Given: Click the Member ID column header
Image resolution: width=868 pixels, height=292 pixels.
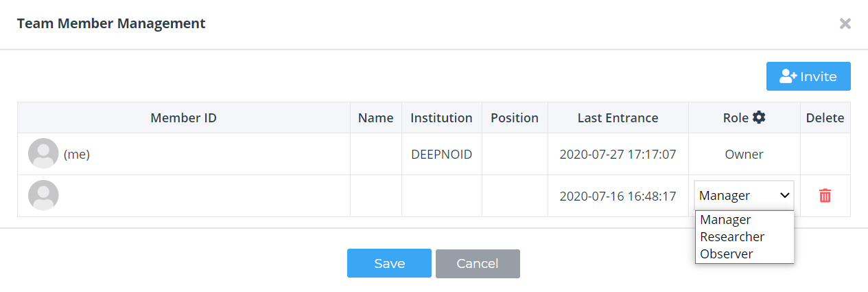Looking at the screenshot, I should tap(183, 117).
